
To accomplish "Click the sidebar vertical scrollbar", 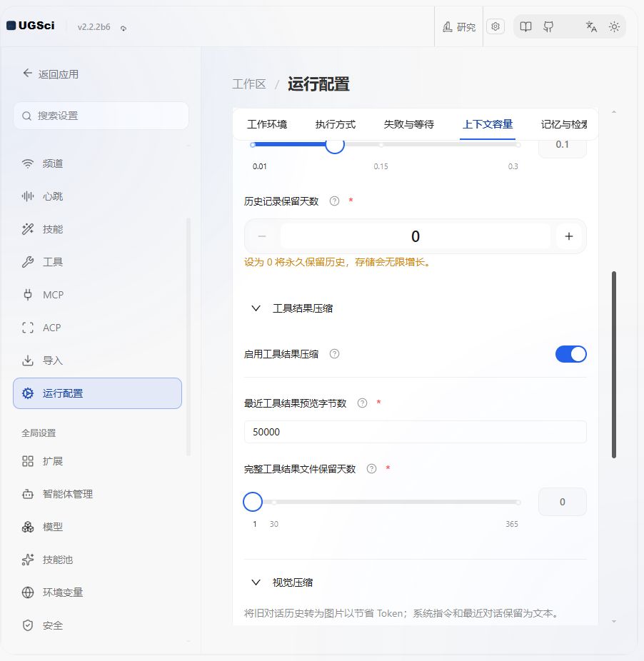I will tap(188, 336).
